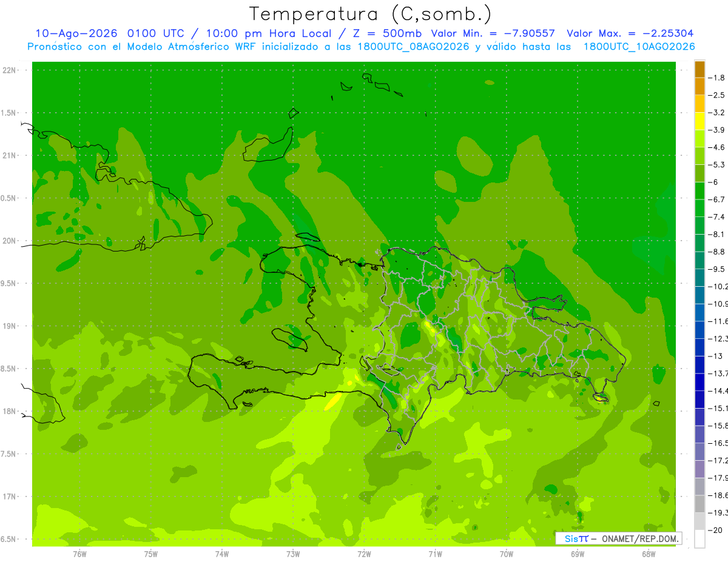Click the "-5.3" color bar value

pyautogui.click(x=716, y=164)
